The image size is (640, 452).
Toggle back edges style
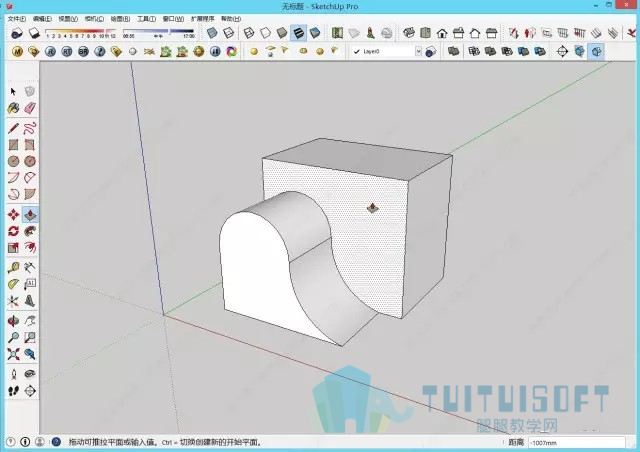coord(229,33)
